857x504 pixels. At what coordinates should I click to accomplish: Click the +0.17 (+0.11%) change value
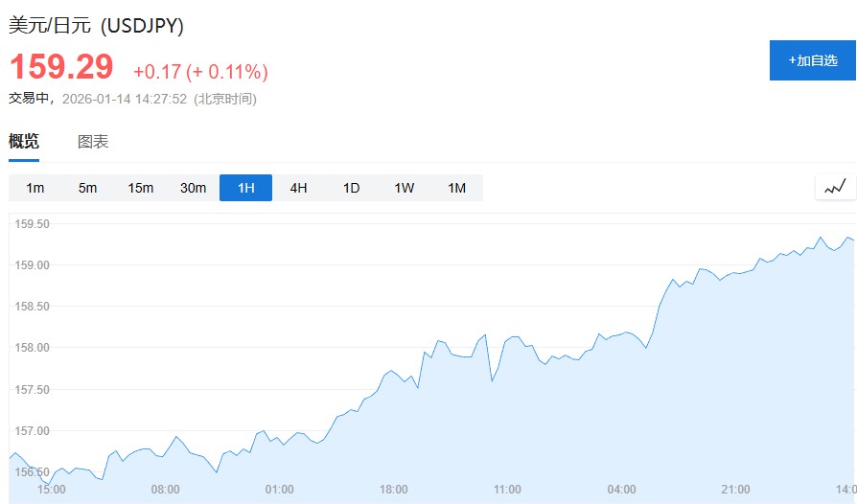point(200,72)
